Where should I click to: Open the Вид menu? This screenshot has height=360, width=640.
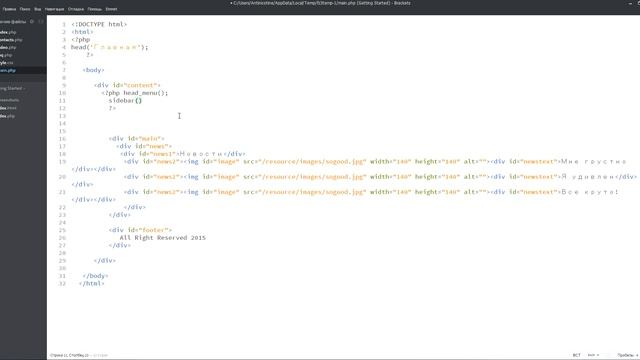pyautogui.click(x=38, y=9)
